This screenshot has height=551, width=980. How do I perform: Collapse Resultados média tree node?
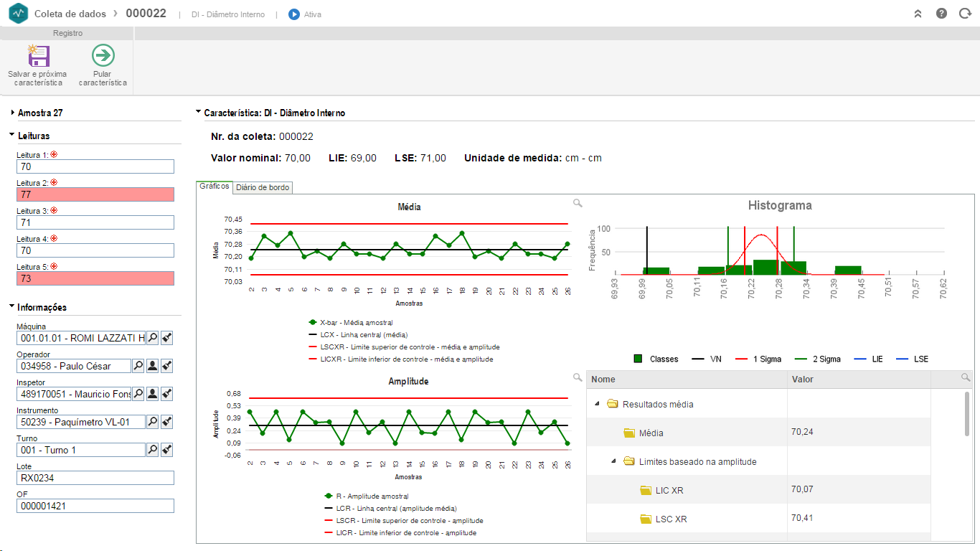[x=597, y=404]
